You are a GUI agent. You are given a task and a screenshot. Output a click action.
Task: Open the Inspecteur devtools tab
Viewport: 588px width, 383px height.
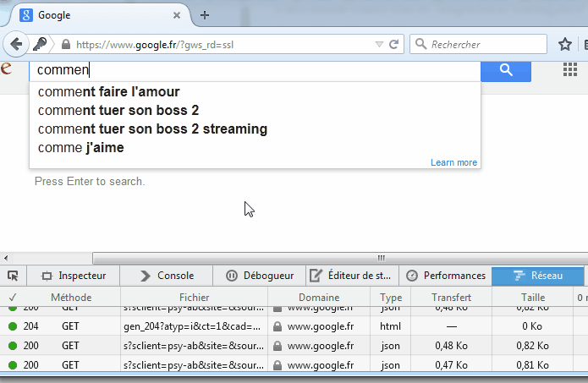point(74,276)
